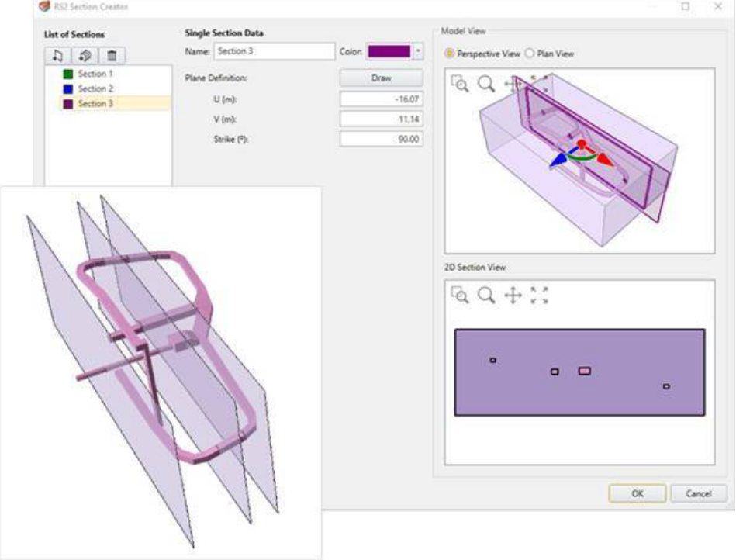Click the RS2 Section Creator title icon
The height and width of the screenshot is (560, 736).
(44, 6)
